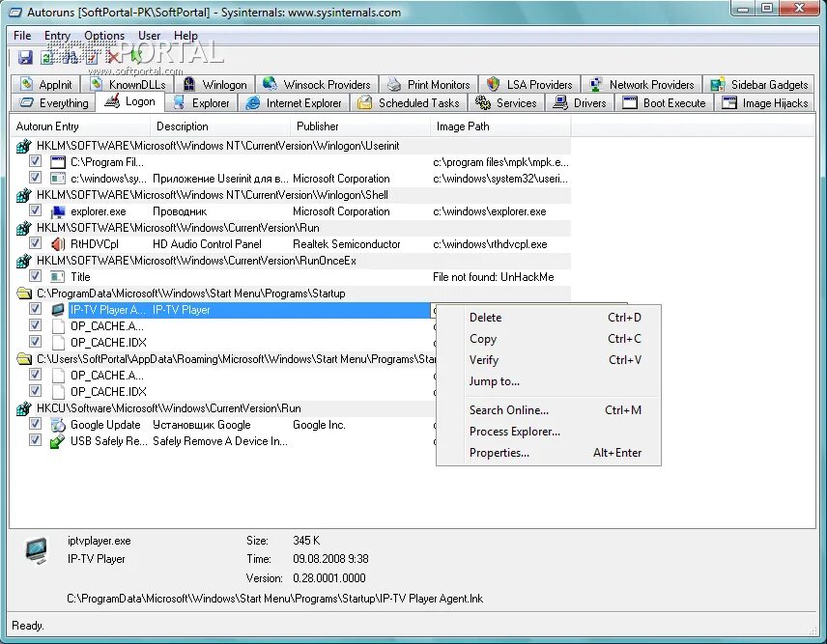Open the File menu

[22, 36]
